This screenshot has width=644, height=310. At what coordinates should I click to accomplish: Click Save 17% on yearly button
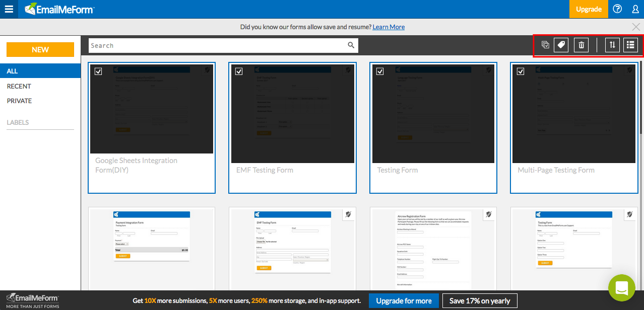point(480,301)
